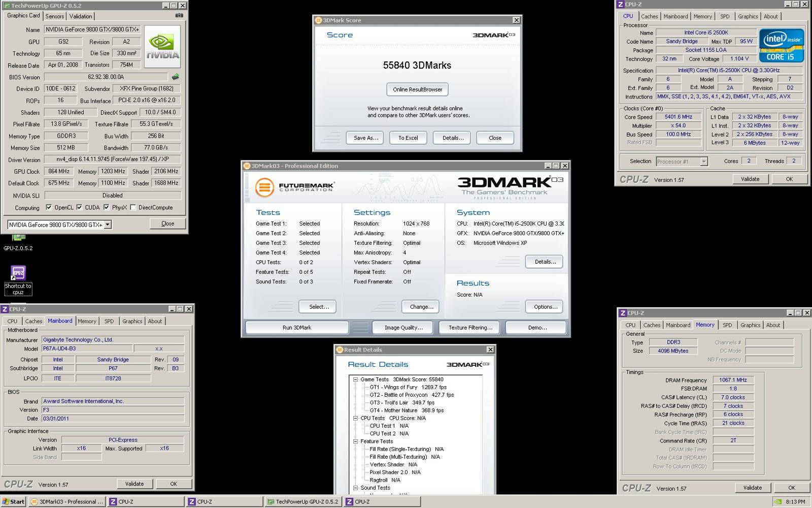
Task: Click Validate in Mainboard CPU-Z window
Action: click(x=134, y=484)
